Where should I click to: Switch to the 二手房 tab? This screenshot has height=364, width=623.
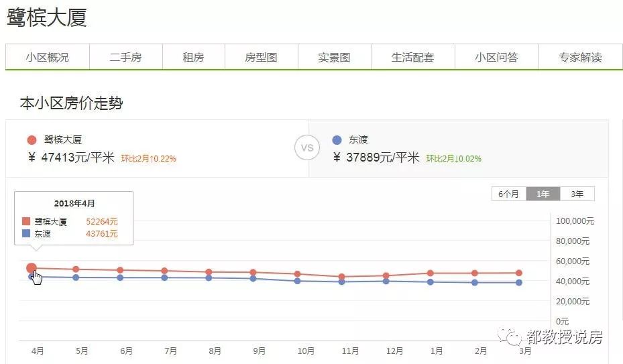pos(126,57)
